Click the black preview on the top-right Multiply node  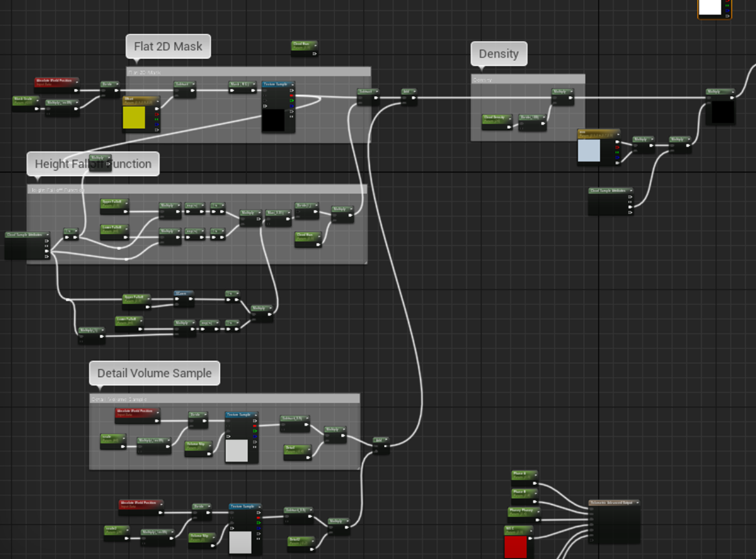tap(723, 112)
